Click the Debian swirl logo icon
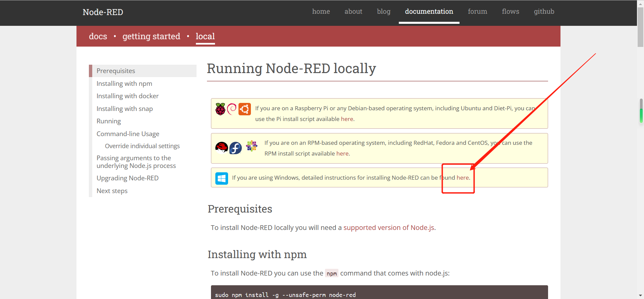The height and width of the screenshot is (299, 644). [232, 109]
